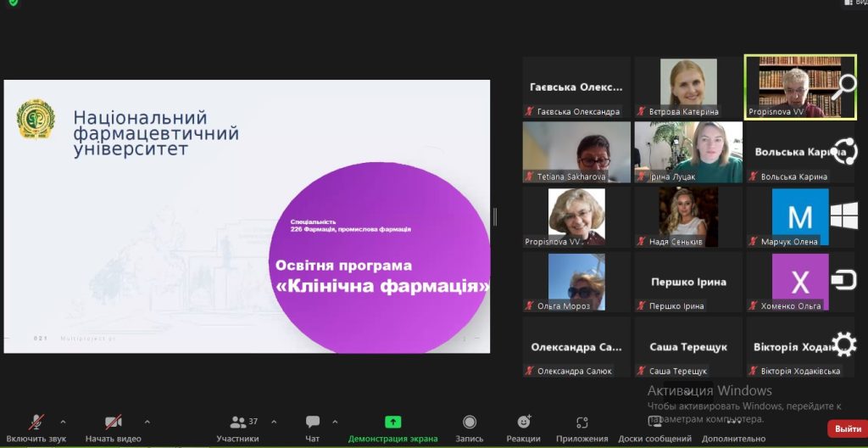Image resolution: width=868 pixels, height=448 pixels.
Task: Click slide text Освітня програма
Action: (344, 266)
